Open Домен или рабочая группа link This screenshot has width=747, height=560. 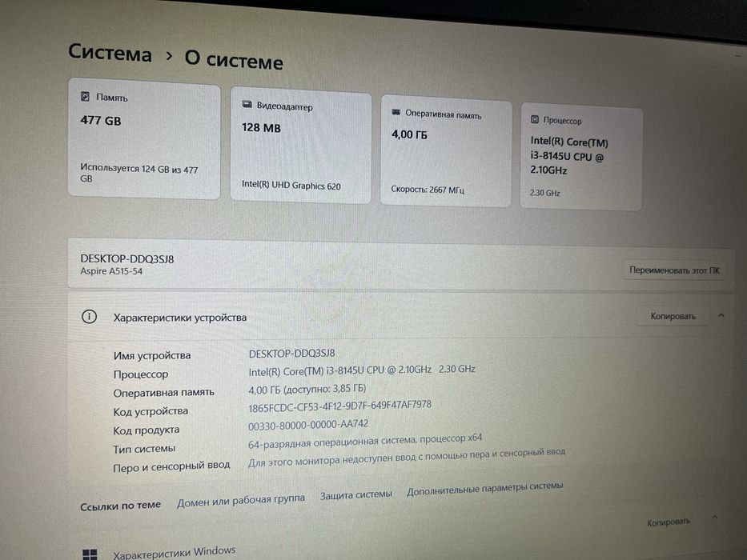coord(240,500)
